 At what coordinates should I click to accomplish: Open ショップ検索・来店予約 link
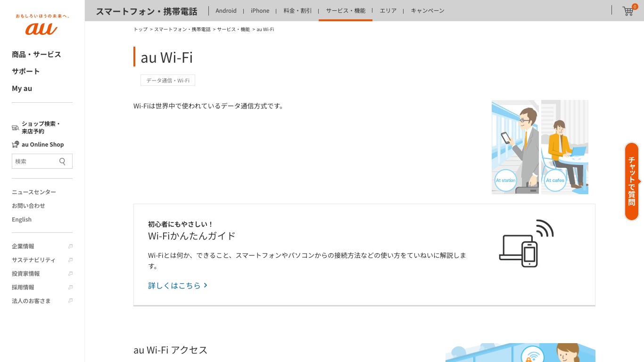click(x=41, y=127)
